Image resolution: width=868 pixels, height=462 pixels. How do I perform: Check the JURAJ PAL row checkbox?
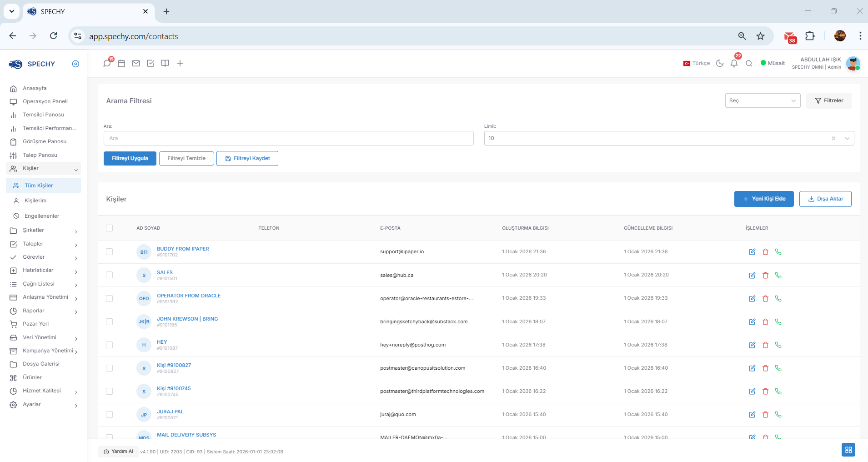coord(109,414)
